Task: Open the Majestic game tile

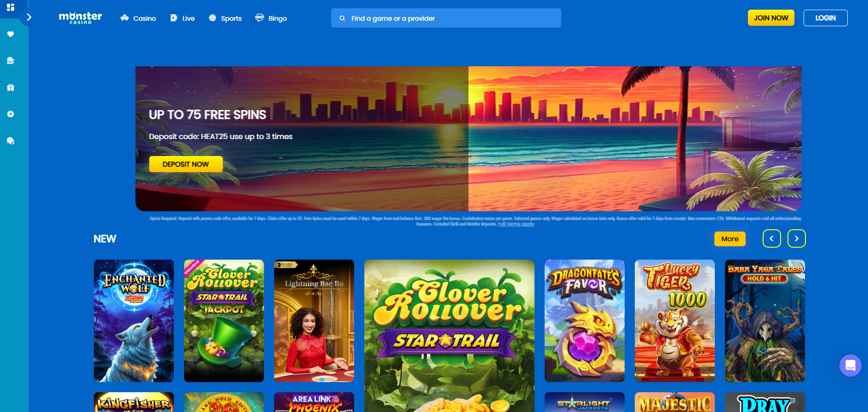Action: [x=675, y=402]
